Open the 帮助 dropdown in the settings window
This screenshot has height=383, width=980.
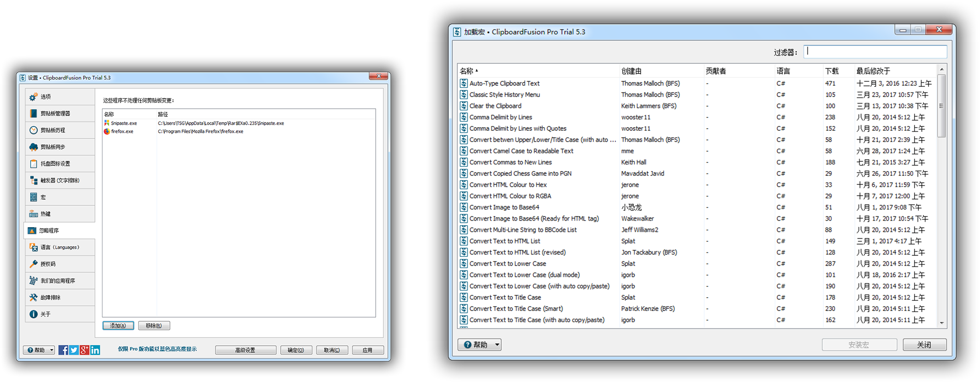(39, 350)
